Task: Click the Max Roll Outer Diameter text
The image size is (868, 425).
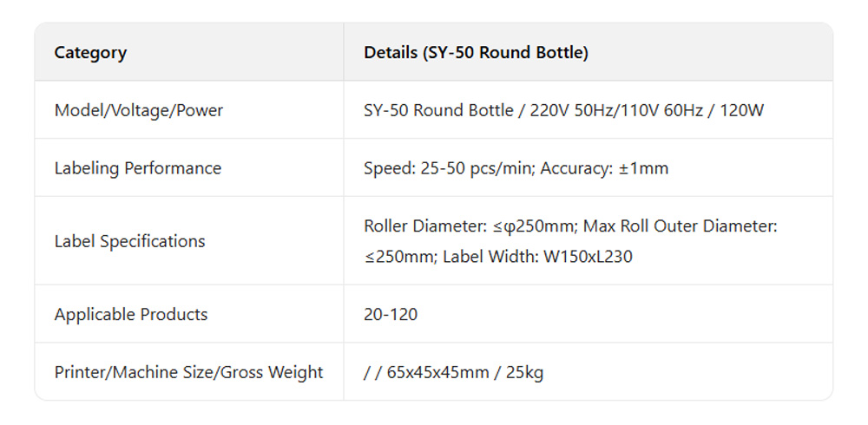Action: click(680, 226)
